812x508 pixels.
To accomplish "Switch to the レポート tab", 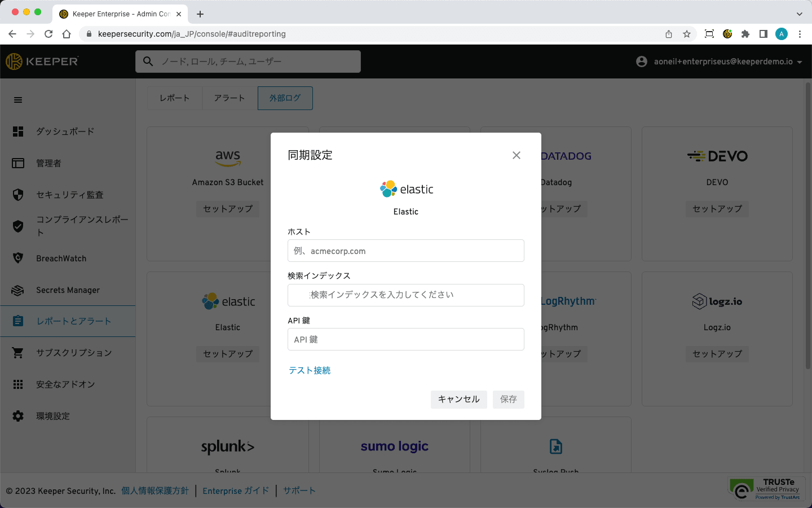I will pyautogui.click(x=174, y=98).
